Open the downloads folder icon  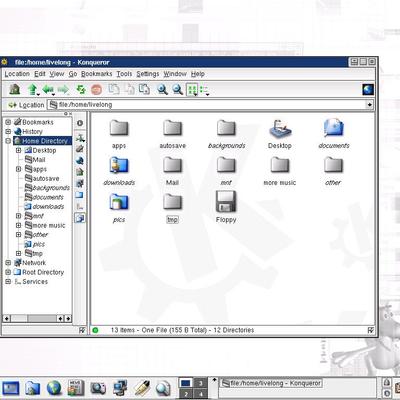point(119,165)
